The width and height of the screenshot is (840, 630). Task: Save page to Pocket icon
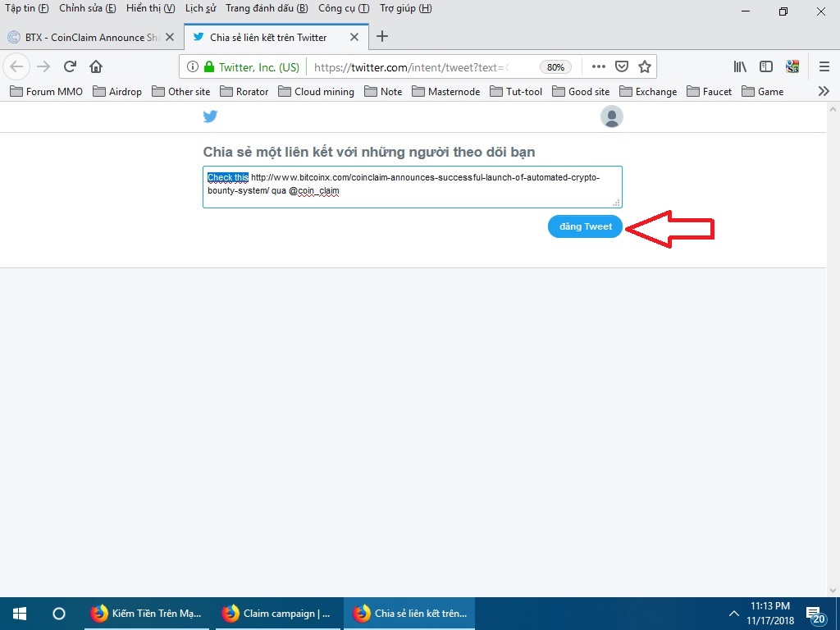tap(622, 66)
